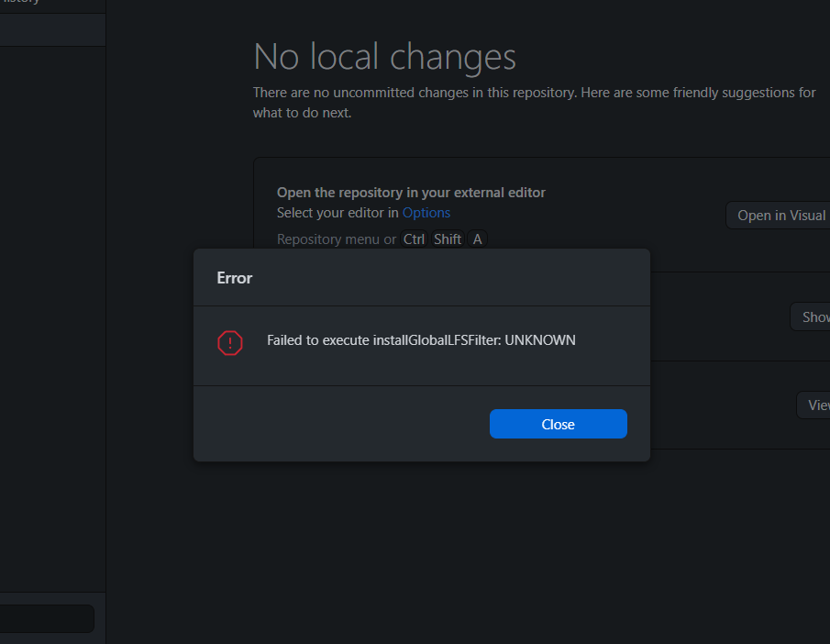Click the red error alert icon
The width and height of the screenshot is (830, 644).
coord(229,342)
